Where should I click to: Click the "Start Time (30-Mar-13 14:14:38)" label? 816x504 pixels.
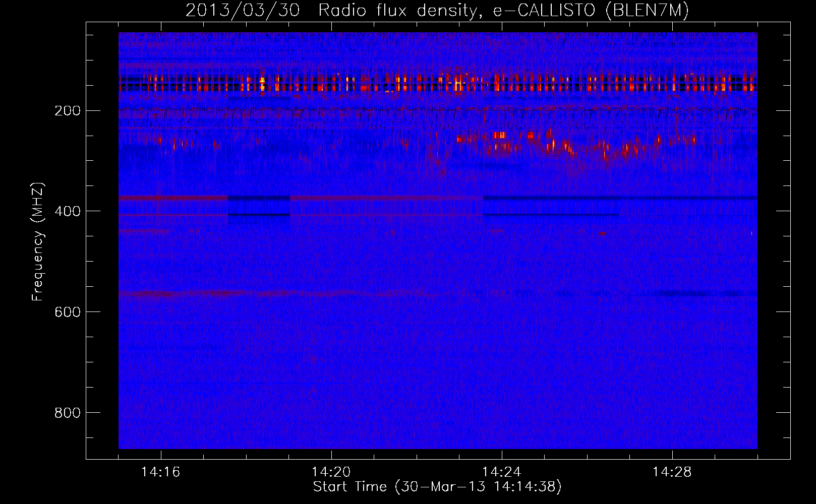click(437, 487)
